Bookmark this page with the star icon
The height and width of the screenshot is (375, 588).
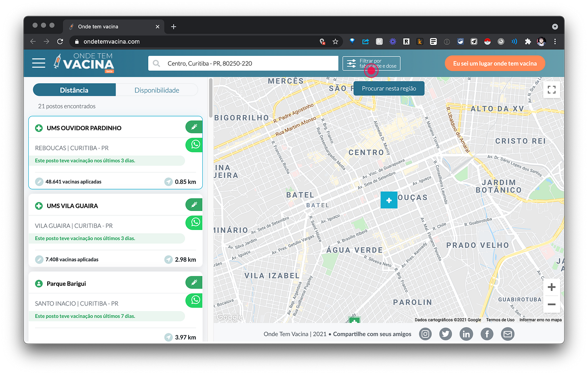click(x=335, y=42)
